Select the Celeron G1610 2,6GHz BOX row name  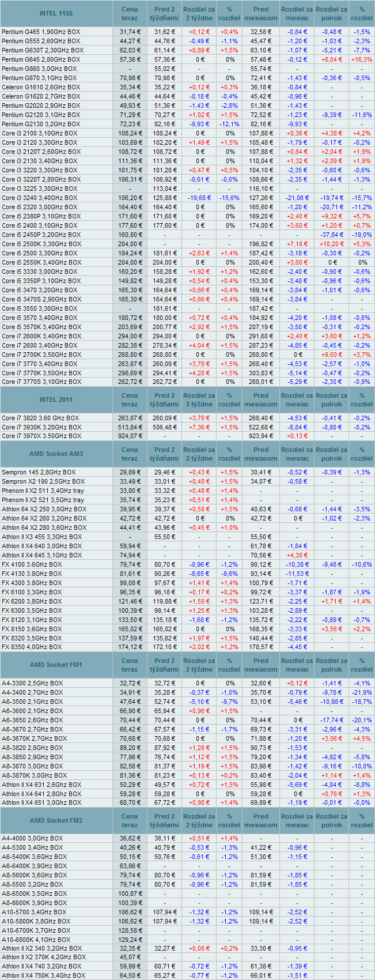(41, 87)
